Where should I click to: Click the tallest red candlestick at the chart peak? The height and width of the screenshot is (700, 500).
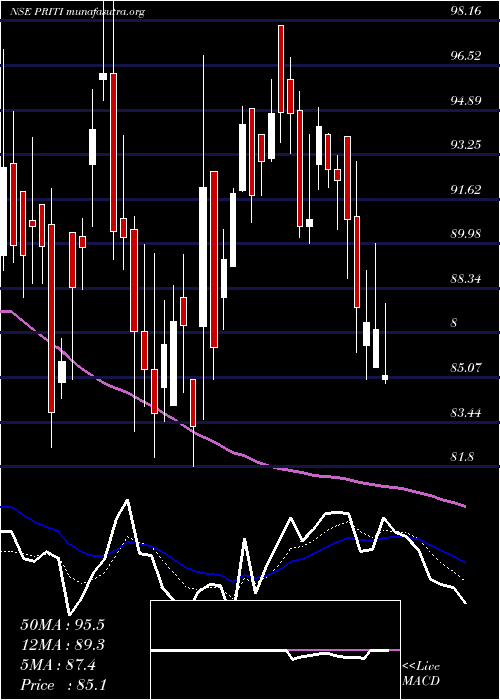click(281, 69)
